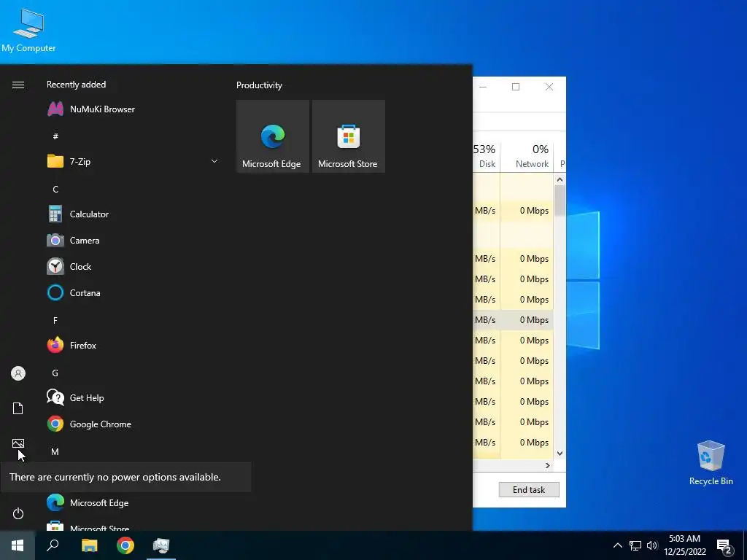
Task: Sort by the Network column in Task Manager
Action: 527,156
